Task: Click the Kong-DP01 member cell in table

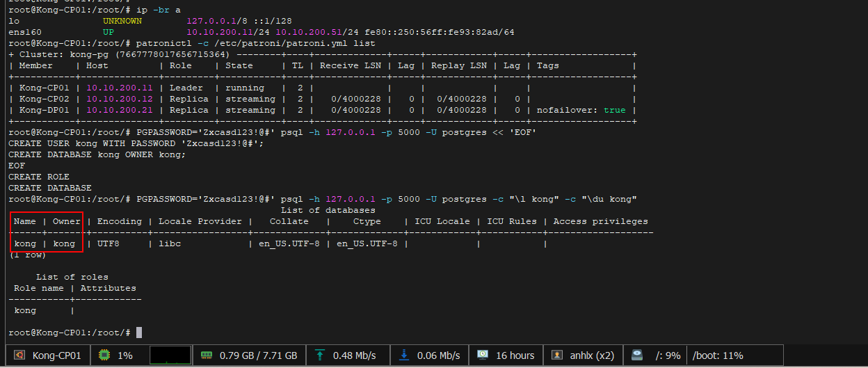Action: click(x=45, y=110)
